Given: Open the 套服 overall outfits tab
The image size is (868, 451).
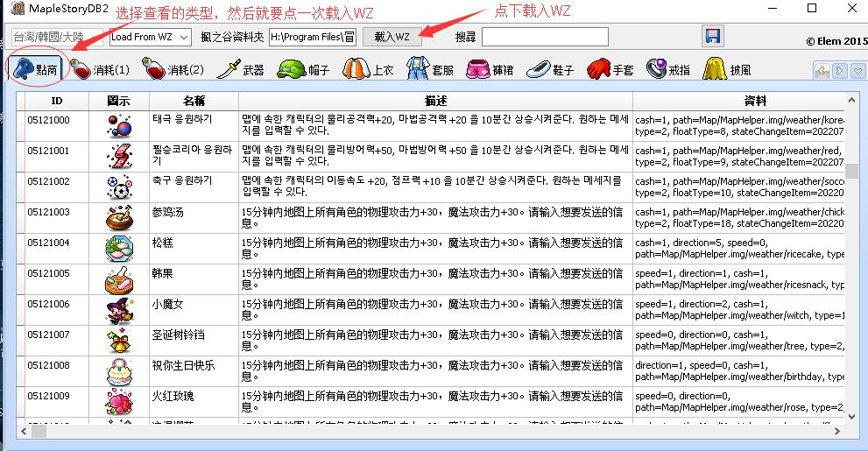Looking at the screenshot, I should click(430, 70).
